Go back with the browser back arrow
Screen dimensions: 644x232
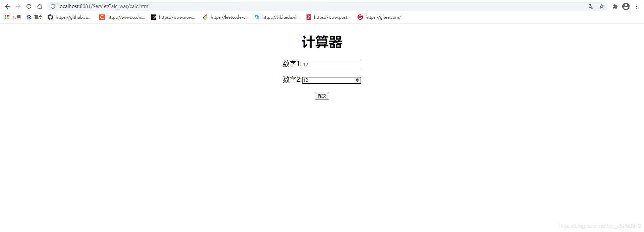(x=7, y=6)
